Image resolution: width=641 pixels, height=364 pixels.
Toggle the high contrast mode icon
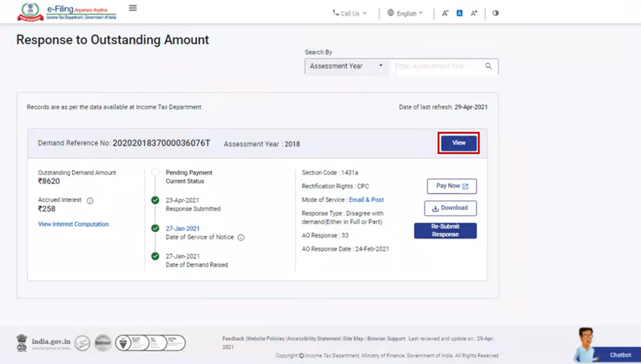(495, 13)
